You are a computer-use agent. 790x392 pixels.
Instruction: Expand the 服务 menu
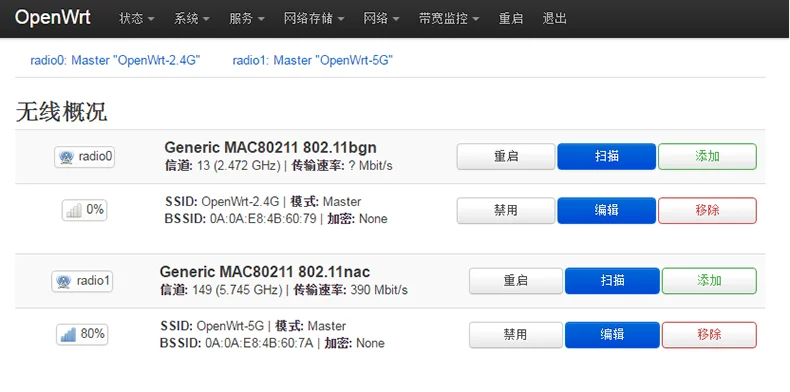(x=246, y=19)
